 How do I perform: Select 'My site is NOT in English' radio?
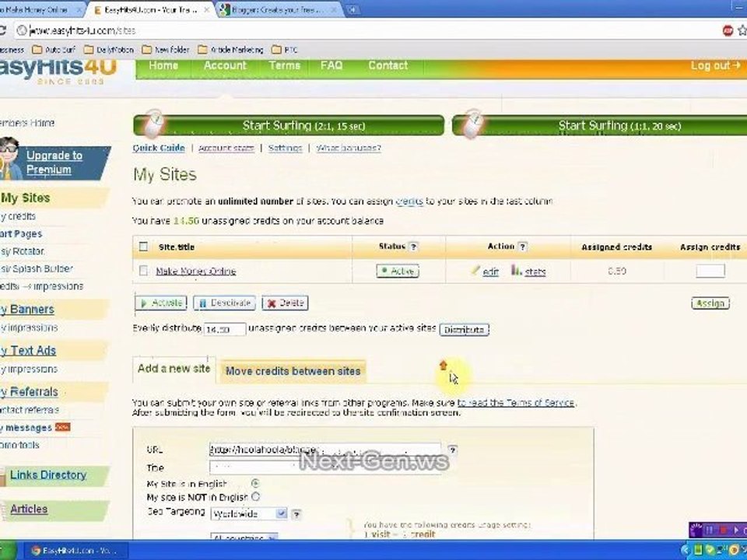[x=255, y=497]
